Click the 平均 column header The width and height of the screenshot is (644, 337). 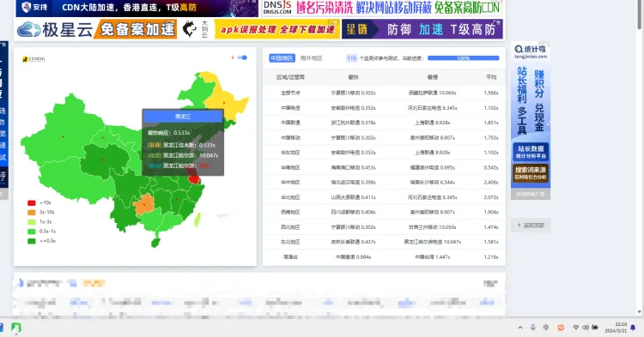tap(491, 77)
